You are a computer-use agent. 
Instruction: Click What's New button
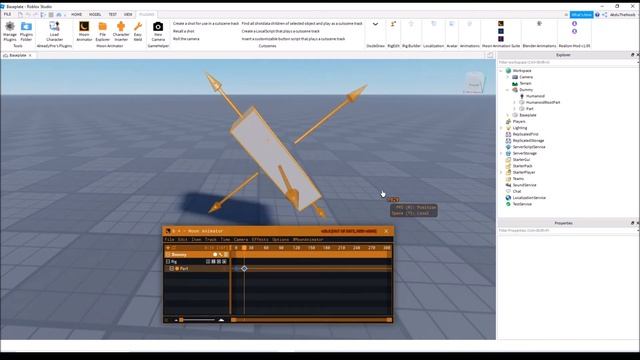pos(581,15)
